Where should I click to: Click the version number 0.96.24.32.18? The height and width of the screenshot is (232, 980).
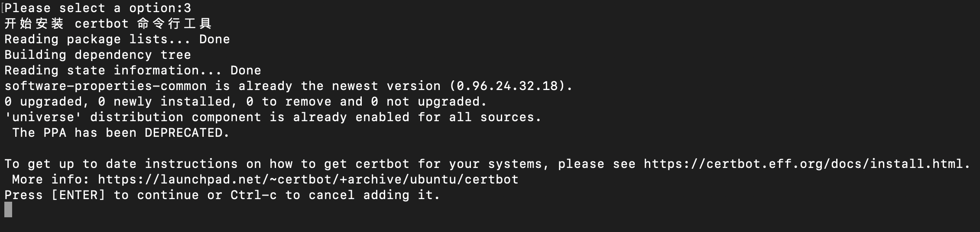pyautogui.click(x=507, y=86)
